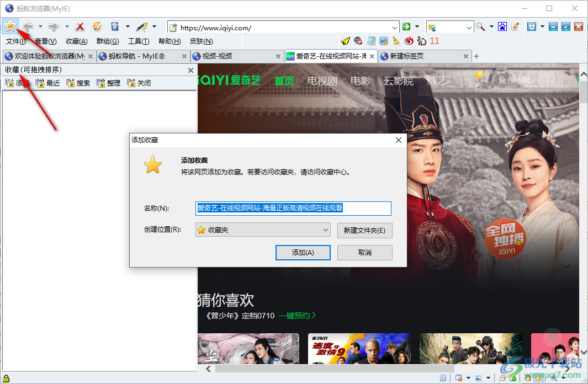Select the bookmark name input field
Image resolution: width=588 pixels, height=384 pixels.
293,209
